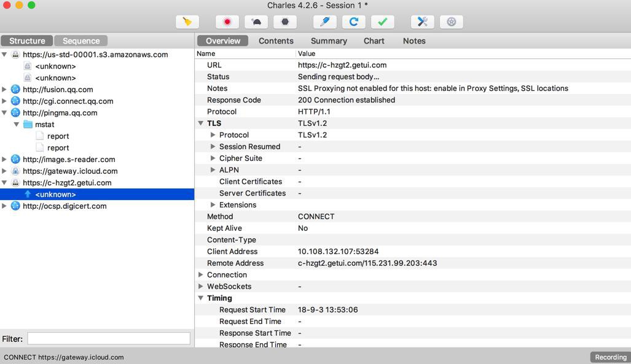Click the lock icon beside c-hzgt2.getui.com
This screenshot has width=631, height=364.
click(15, 182)
